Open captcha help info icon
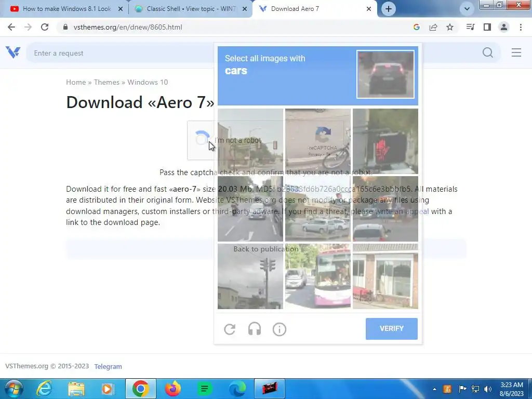 [279, 329]
